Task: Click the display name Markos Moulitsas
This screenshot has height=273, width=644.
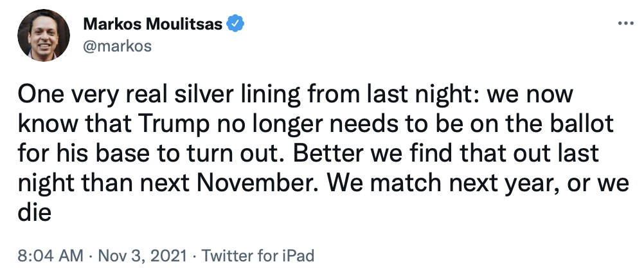Action: click(x=153, y=24)
